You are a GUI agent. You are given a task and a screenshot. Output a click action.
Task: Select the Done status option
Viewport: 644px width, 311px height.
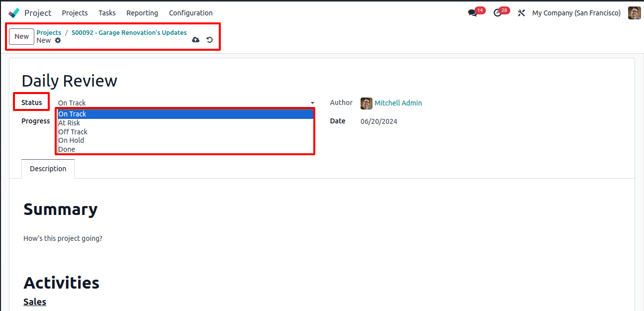(x=185, y=149)
